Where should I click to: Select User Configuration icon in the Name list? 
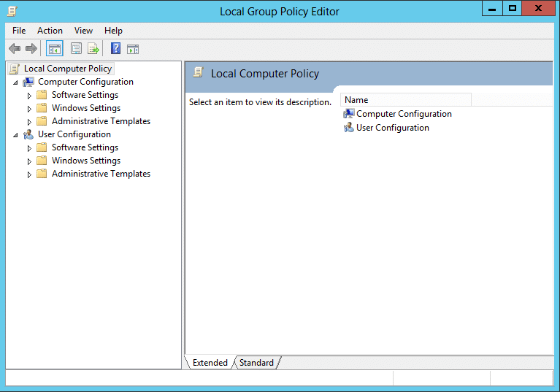pyautogui.click(x=348, y=128)
